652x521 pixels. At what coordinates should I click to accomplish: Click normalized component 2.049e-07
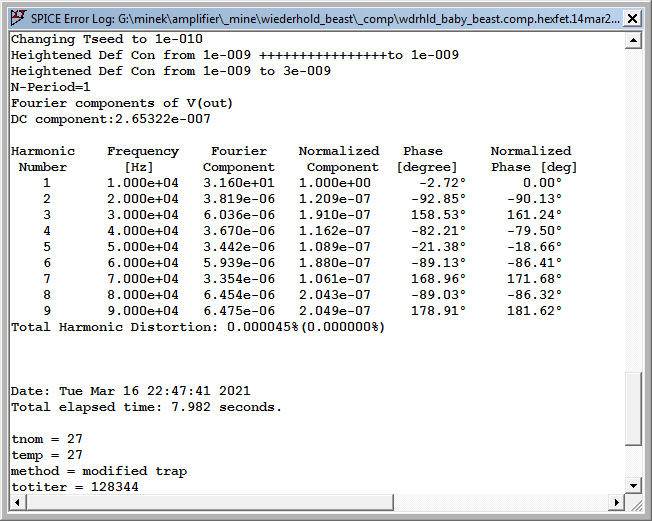click(335, 311)
